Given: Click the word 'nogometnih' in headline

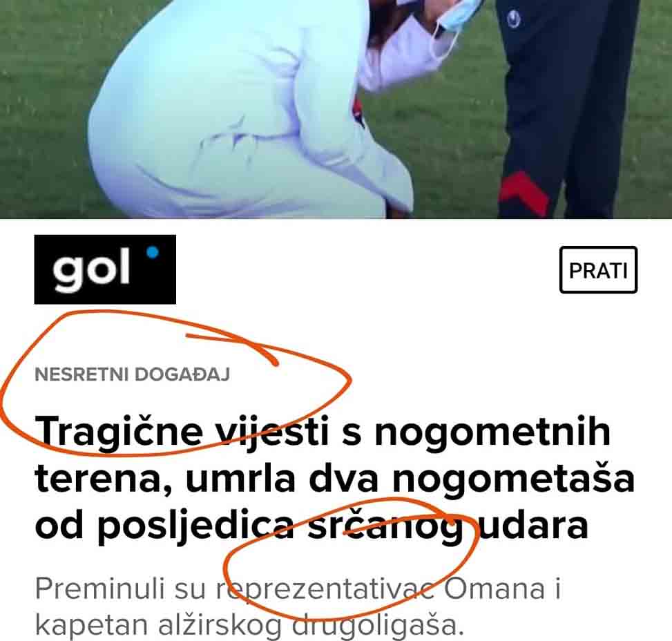Looking at the screenshot, I should (x=492, y=432).
